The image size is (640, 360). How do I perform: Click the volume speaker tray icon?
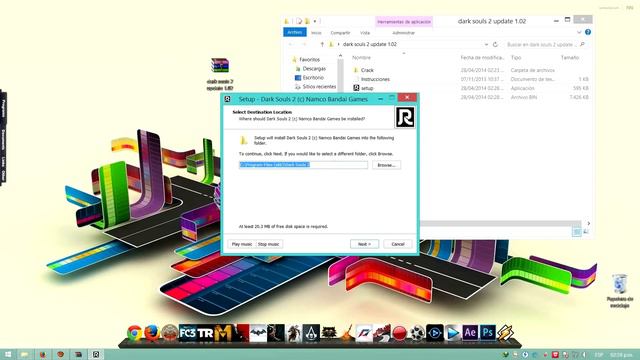tap(584, 355)
